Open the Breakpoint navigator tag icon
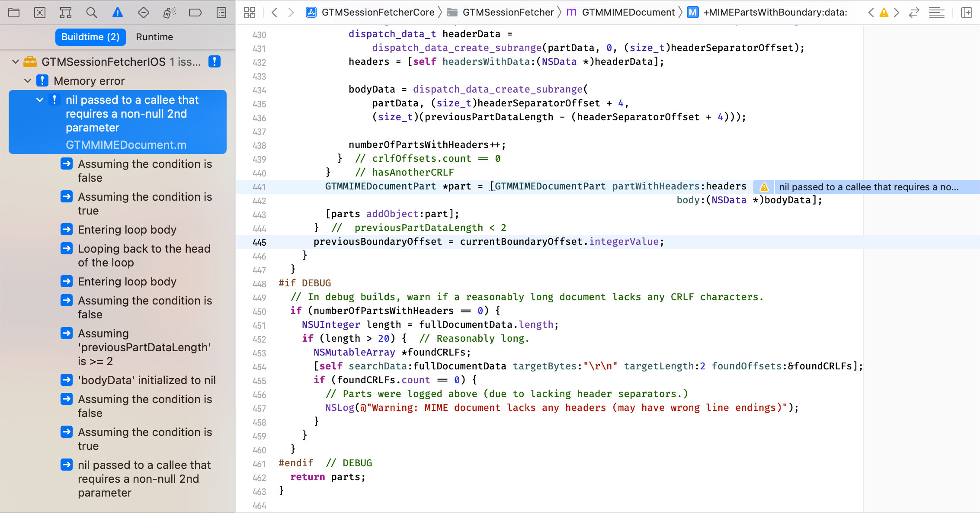This screenshot has height=513, width=980. (195, 13)
